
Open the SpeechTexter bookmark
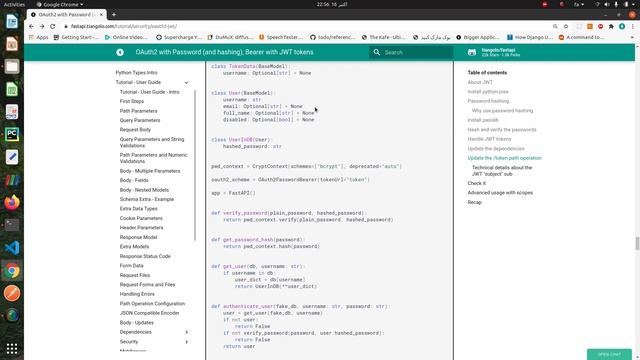coord(281,37)
